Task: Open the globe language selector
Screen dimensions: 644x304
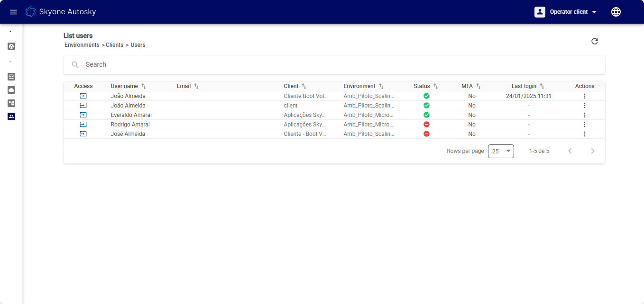Action: tap(616, 12)
